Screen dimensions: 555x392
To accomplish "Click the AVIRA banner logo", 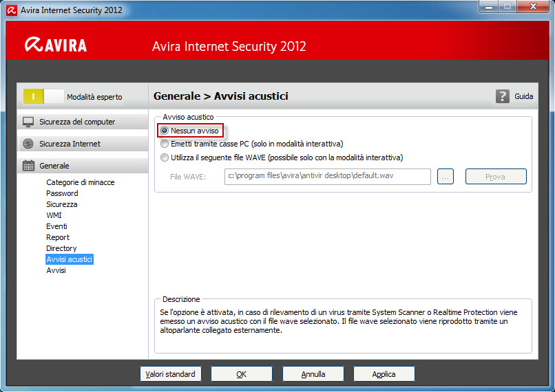I will click(x=56, y=45).
